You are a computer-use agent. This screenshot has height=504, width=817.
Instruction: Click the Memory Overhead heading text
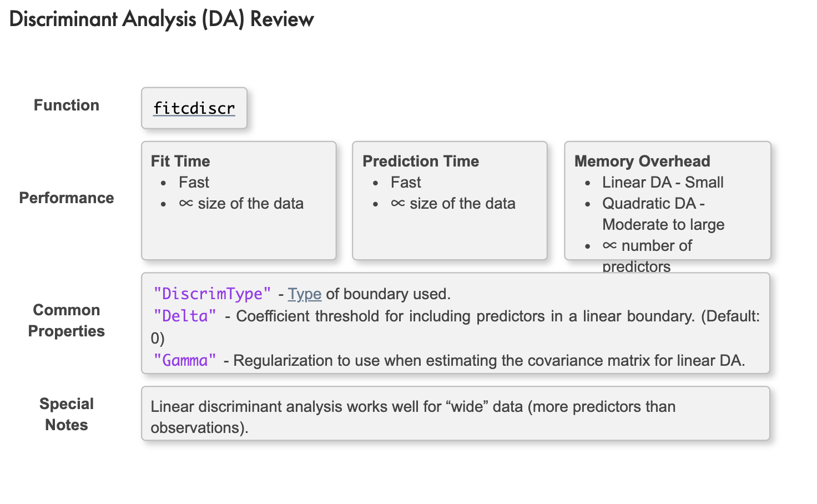(x=642, y=161)
